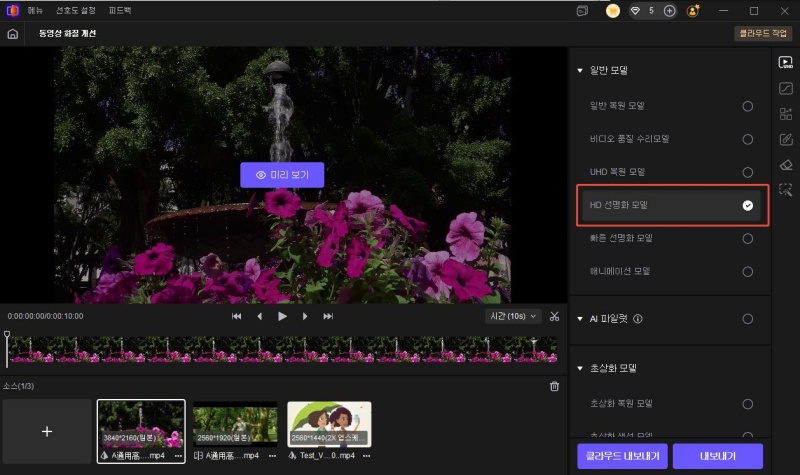Open the shopping cart icon
This screenshot has height=475, width=800.
pyautogui.click(x=613, y=11)
